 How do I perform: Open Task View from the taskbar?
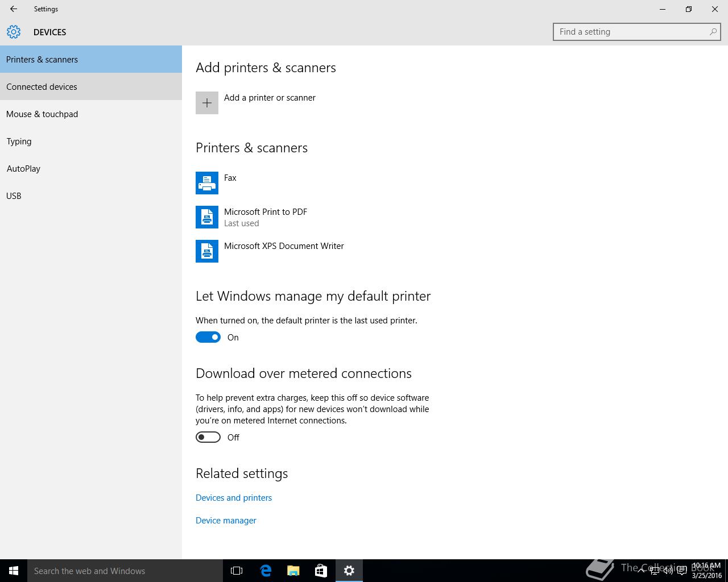(237, 571)
